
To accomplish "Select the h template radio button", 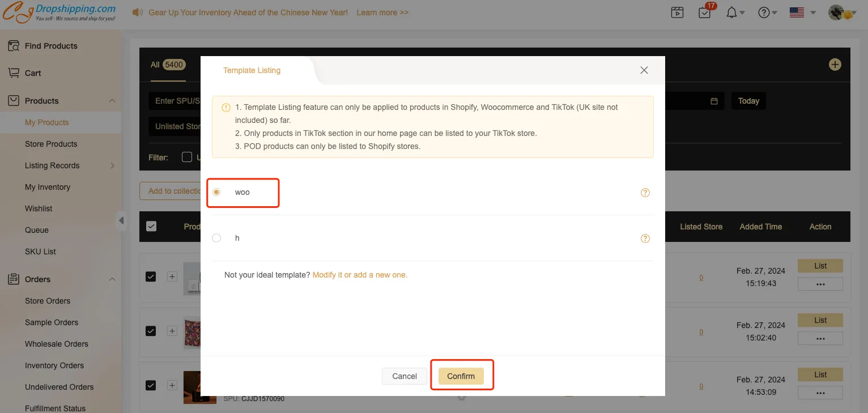I will [x=216, y=239].
